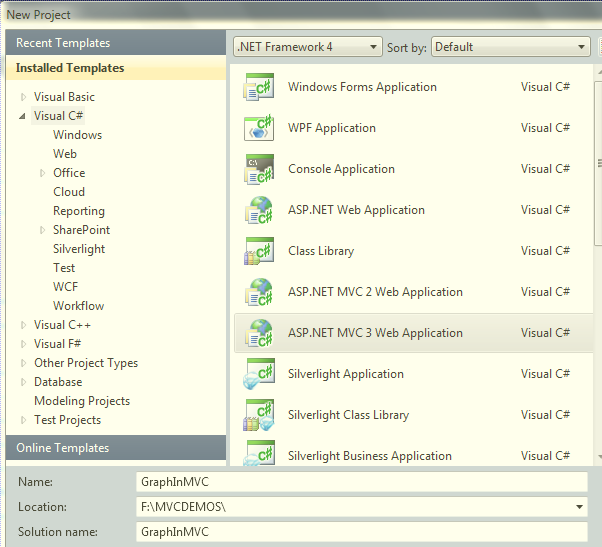This screenshot has height=547, width=602.
Task: Click the 'ASP.NET Web Application' template name
Action: click(x=356, y=210)
